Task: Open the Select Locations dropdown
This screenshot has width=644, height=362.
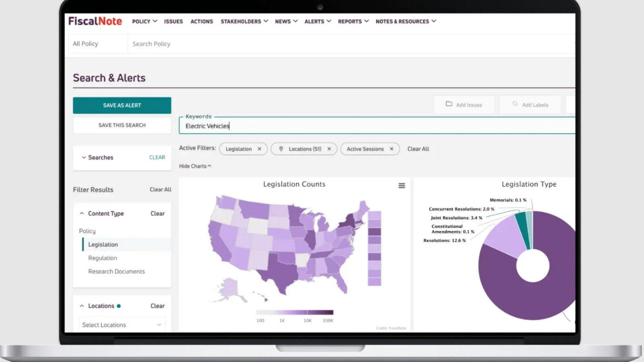Action: pyautogui.click(x=122, y=325)
